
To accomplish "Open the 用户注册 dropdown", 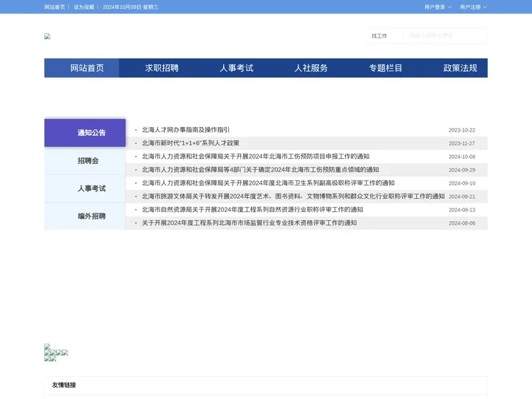I will pos(474,7).
